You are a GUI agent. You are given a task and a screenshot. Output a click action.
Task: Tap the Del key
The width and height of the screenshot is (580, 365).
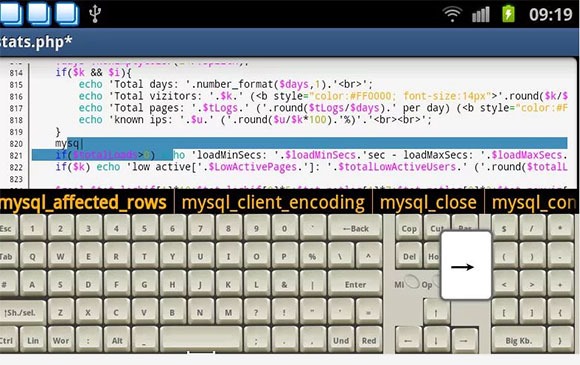coord(409,256)
